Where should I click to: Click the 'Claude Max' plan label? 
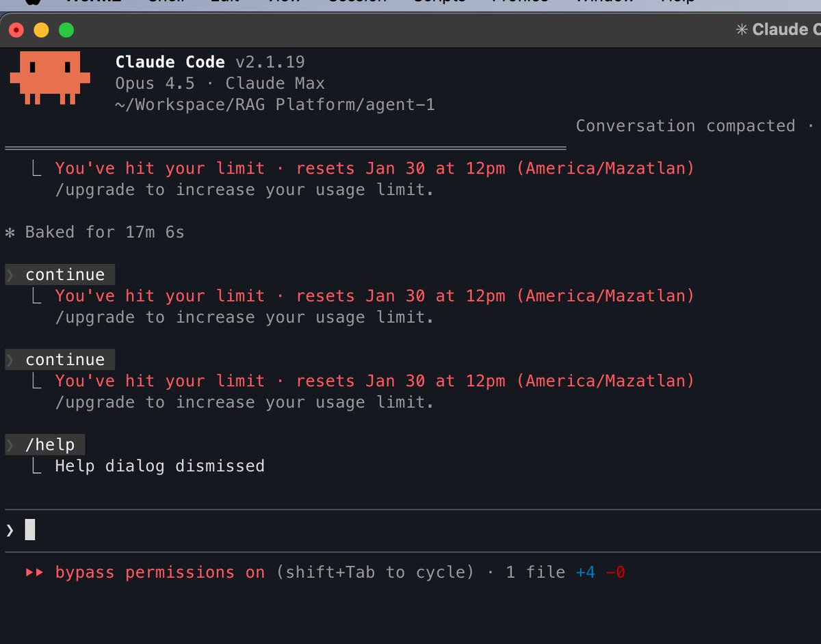point(275,83)
